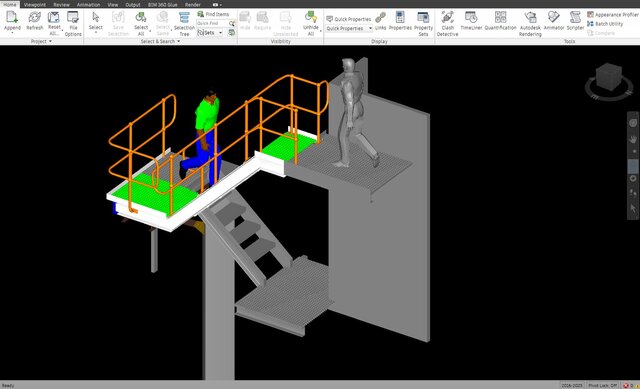Screen dimensions: 640x389
Task: Click the Manage Sets icon beside Sets
Action: (x=231, y=33)
